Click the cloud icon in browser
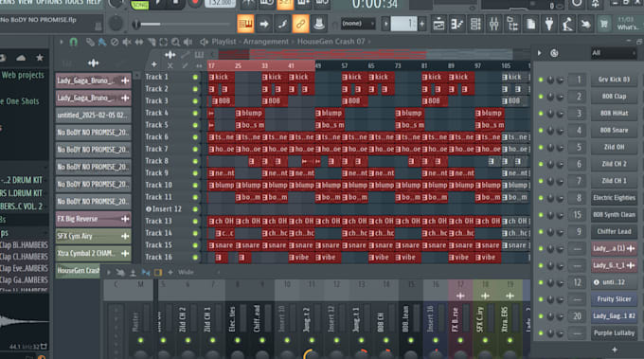This screenshot has height=359, width=644. (x=21, y=58)
